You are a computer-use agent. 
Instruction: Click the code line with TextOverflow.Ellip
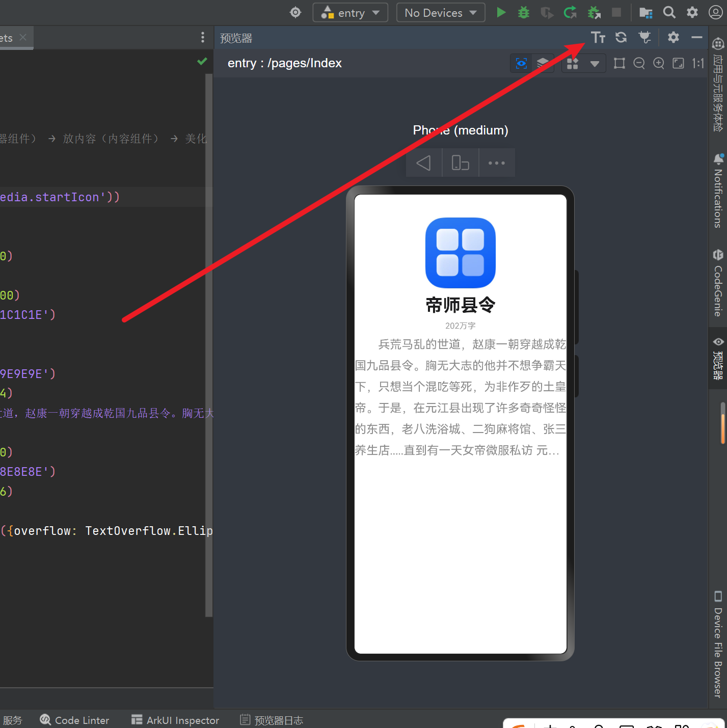tap(106, 531)
